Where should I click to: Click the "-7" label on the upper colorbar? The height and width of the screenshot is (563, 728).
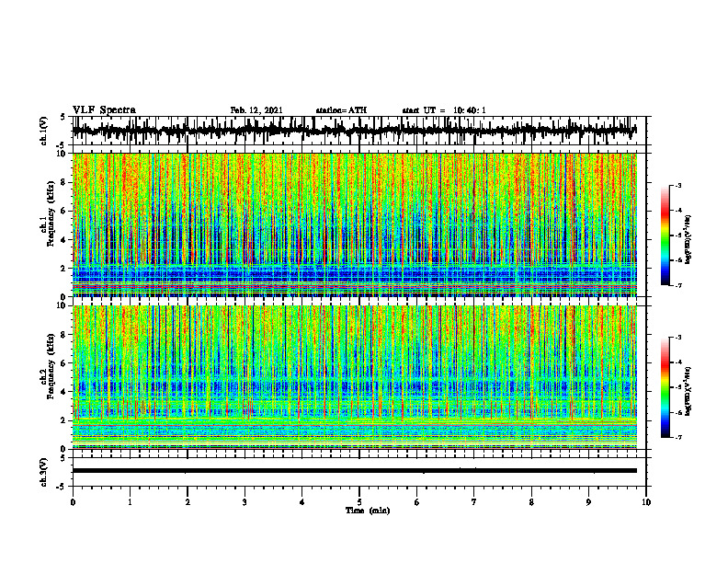[x=677, y=285]
